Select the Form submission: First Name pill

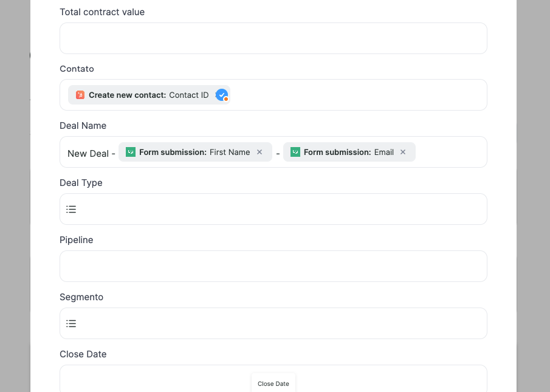(195, 152)
